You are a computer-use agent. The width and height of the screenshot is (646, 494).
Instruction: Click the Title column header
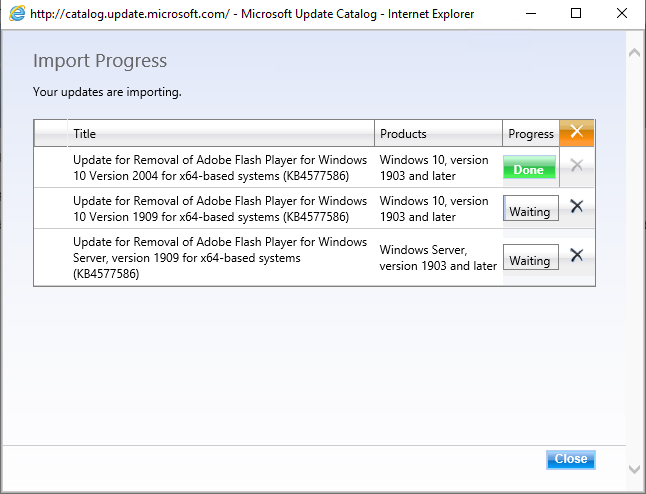(221, 133)
